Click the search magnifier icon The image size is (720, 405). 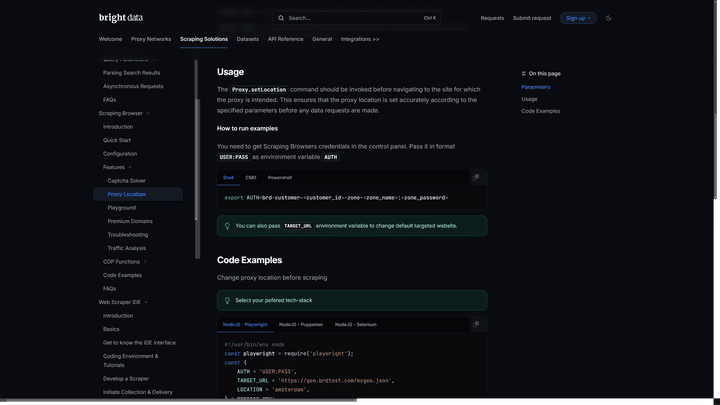[281, 18]
